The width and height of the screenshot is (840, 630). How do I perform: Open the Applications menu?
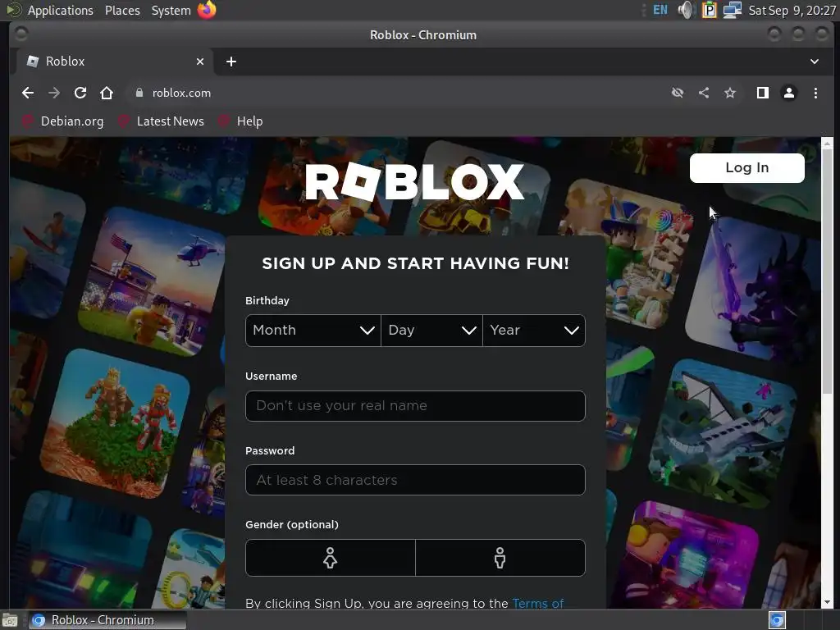60,10
